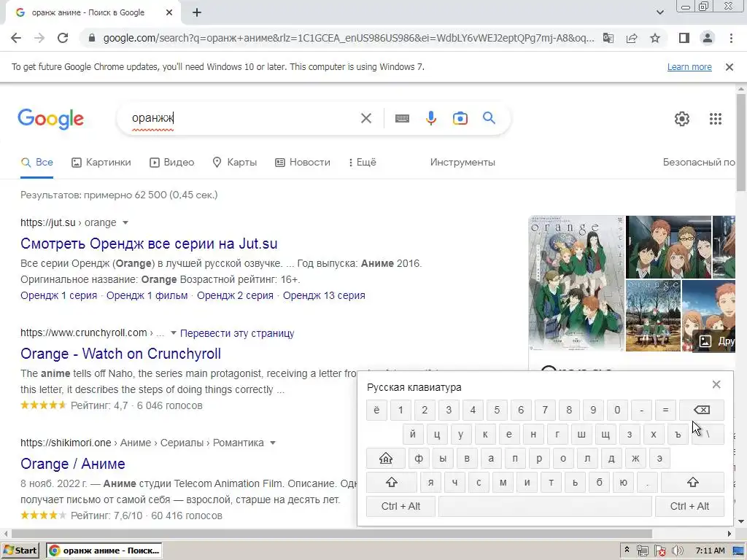Open the Orange poster thumbnail image

[x=576, y=284]
